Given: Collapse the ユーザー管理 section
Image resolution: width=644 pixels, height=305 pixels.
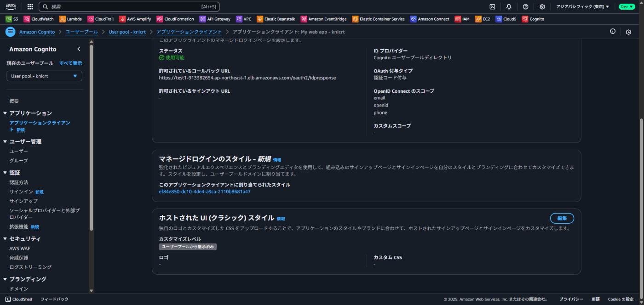Looking at the screenshot, I should tap(5, 141).
